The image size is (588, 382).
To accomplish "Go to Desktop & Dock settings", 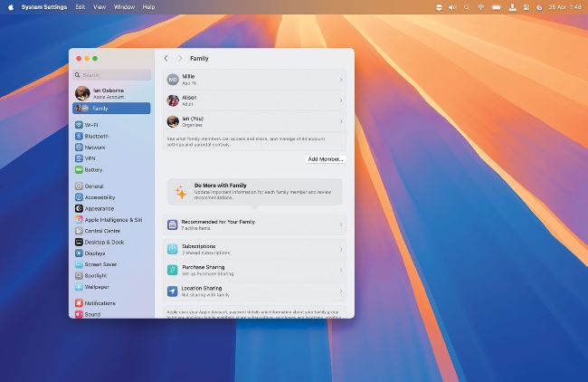I will click(104, 242).
